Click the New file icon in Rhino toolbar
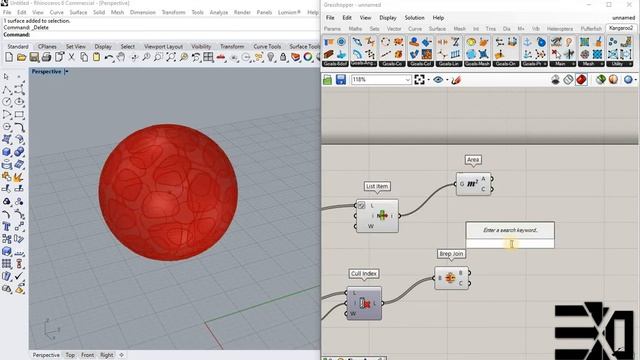Viewport: 640px width, 360px height. point(9,58)
